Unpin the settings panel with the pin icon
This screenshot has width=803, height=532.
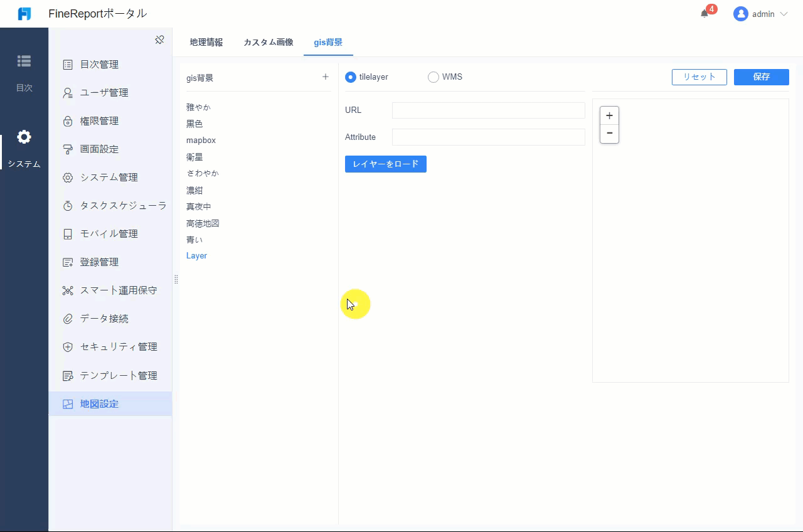pos(159,40)
